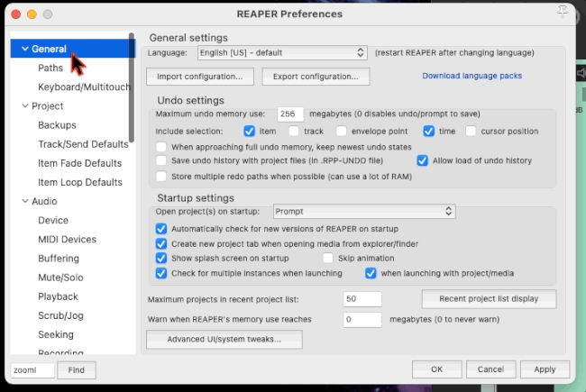This screenshot has width=586, height=392.
Task: Enable 'cursor position' selection checkbox
Action: [x=471, y=132]
